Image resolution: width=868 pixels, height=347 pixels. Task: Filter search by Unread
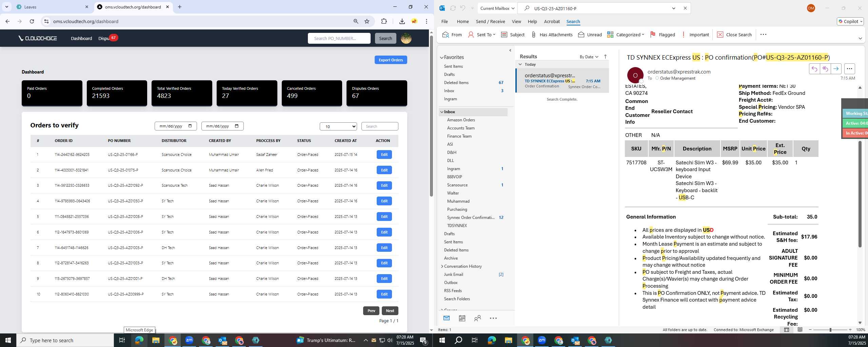(590, 35)
